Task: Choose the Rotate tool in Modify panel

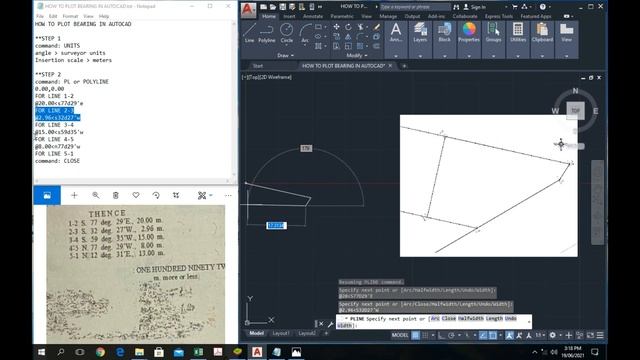Action: 348,27
